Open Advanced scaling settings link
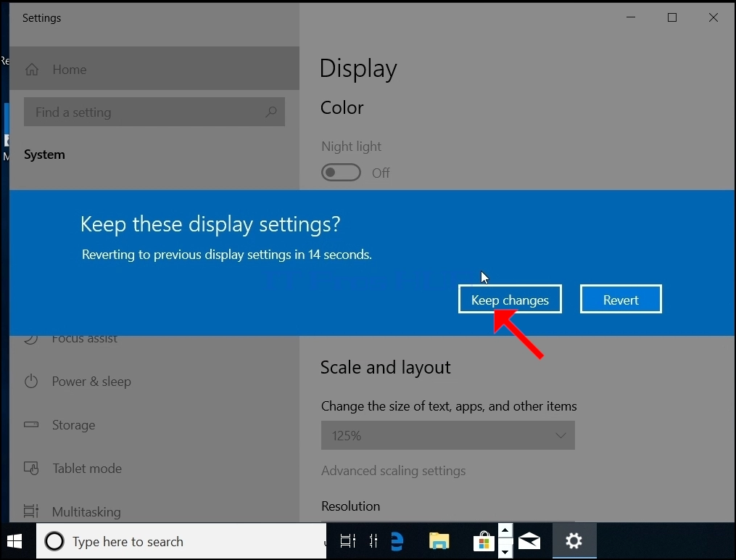This screenshot has height=560, width=736. tap(393, 470)
